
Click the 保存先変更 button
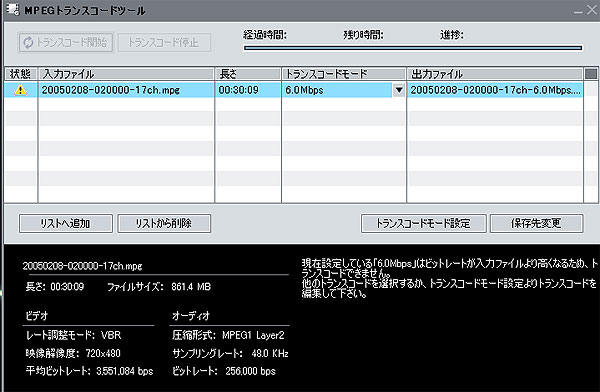(536, 223)
